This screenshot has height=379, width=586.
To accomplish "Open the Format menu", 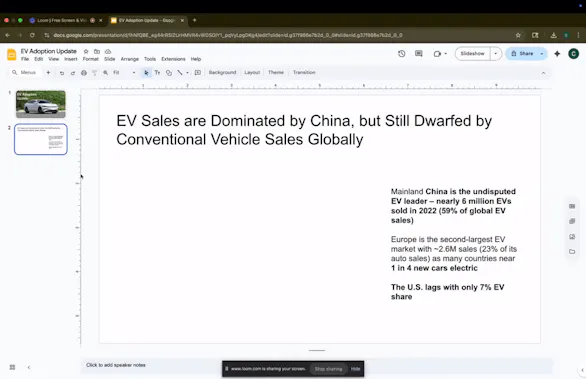I will click(91, 59).
